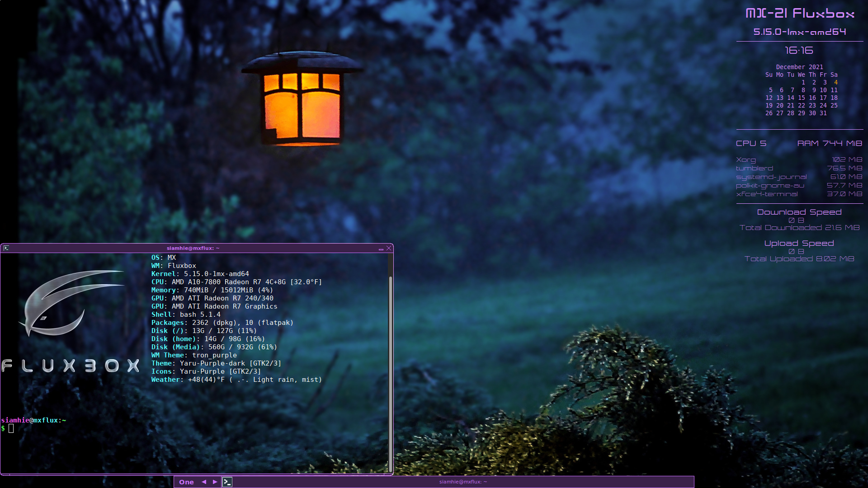Click 'RAM 744 MiB' in conky
The image size is (868, 488).
click(830, 143)
